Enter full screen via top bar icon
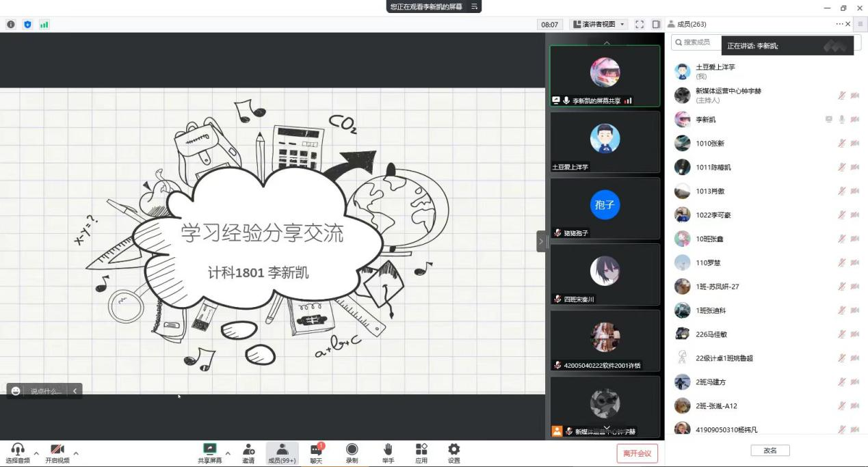 [640, 25]
